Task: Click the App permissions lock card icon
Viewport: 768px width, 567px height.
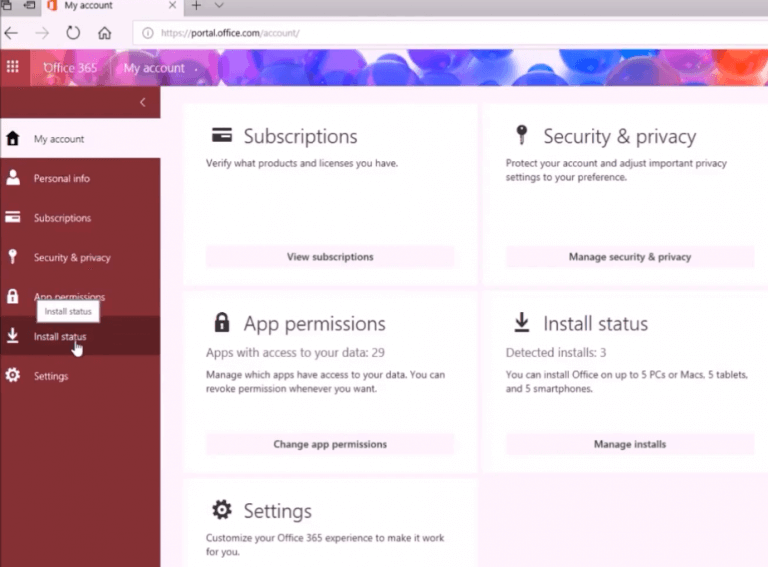Action: (222, 322)
